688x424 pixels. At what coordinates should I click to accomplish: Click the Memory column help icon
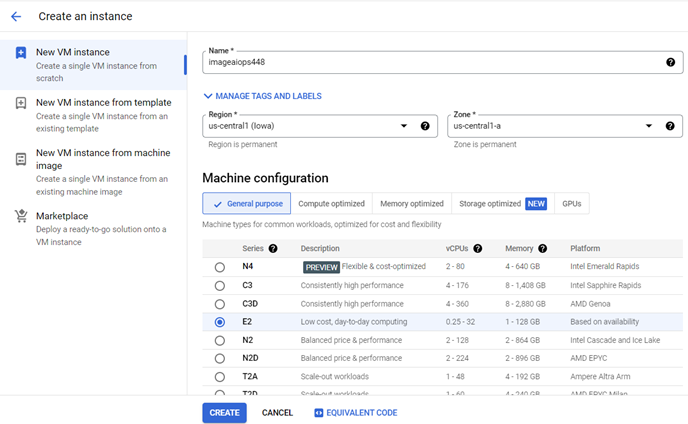click(542, 248)
